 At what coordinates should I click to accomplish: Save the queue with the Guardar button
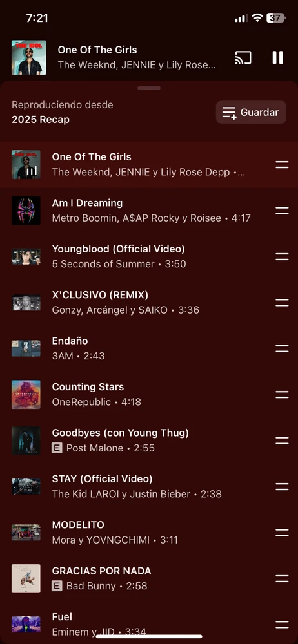251,112
